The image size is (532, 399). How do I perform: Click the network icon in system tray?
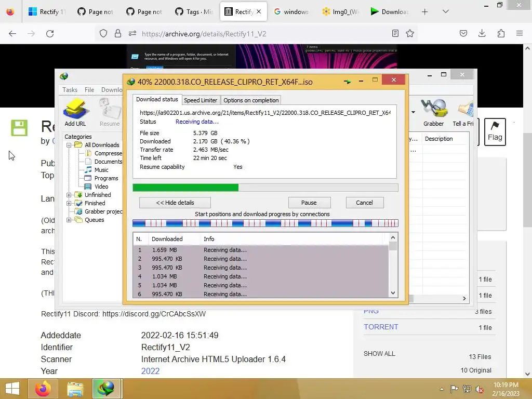point(467,389)
